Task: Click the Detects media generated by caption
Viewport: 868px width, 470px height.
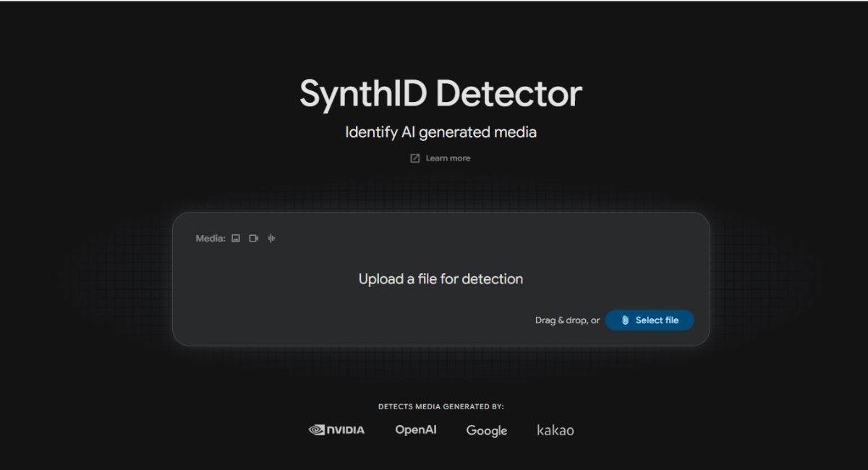Action: tap(441, 407)
